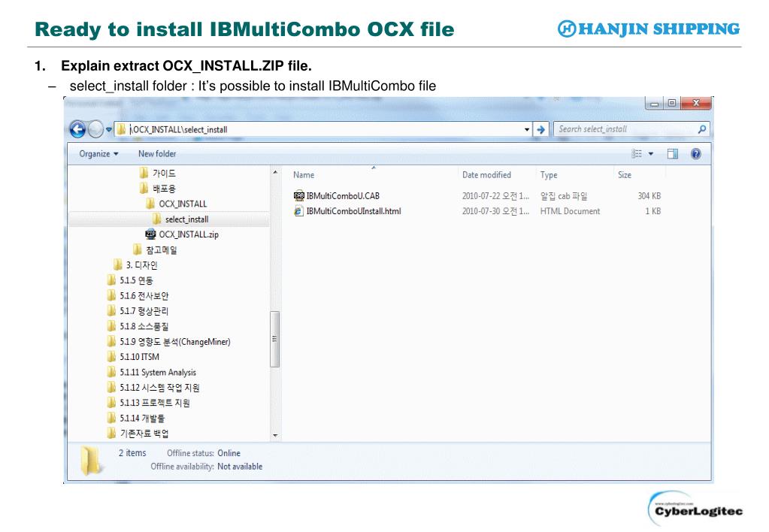Screen dimensions: 769x532
Task: Click the 2 items count in details pane
Action: coord(132,453)
